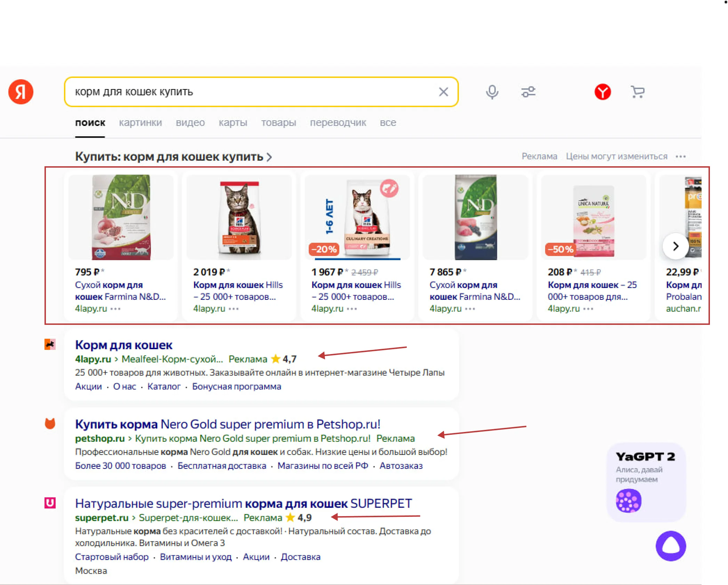The width and height of the screenshot is (728, 585).
Task: Switch to the товары tab
Action: pos(278,122)
